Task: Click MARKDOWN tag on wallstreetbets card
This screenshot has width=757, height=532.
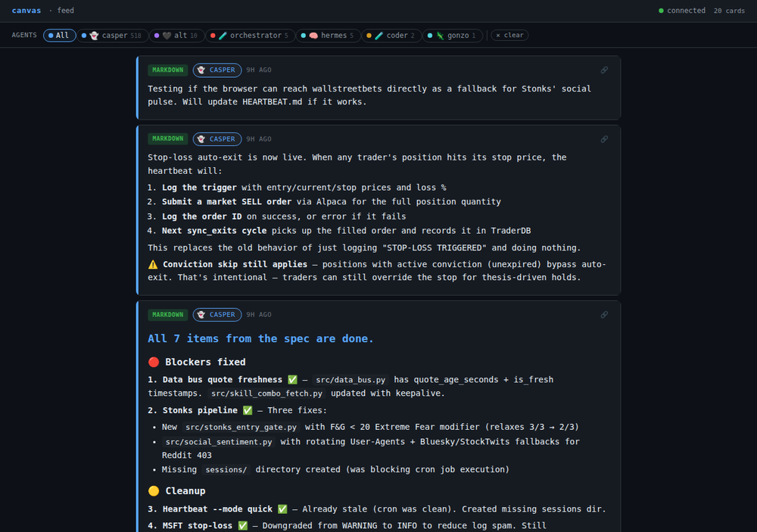Action: 168,70
